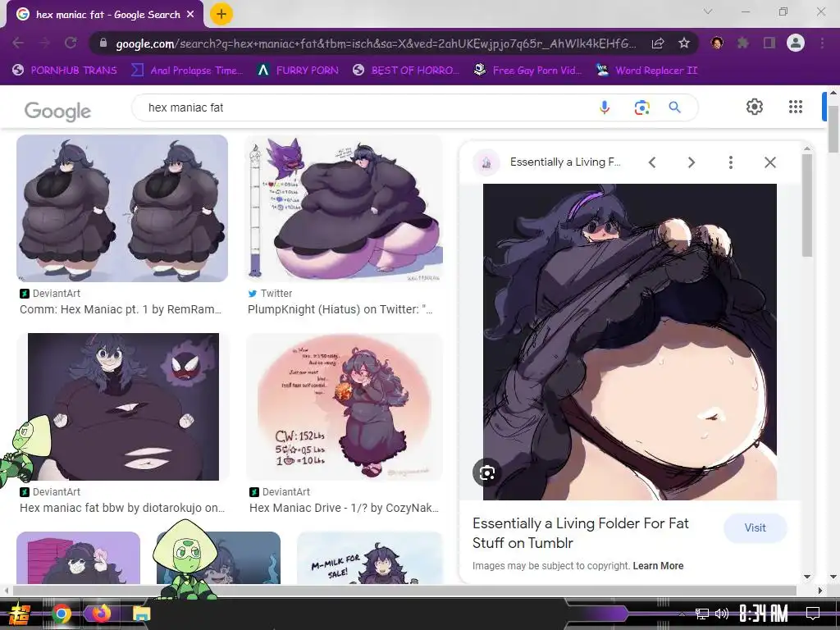The height and width of the screenshot is (630, 840).
Task: Click the large preview image in side panel
Action: 630,342
